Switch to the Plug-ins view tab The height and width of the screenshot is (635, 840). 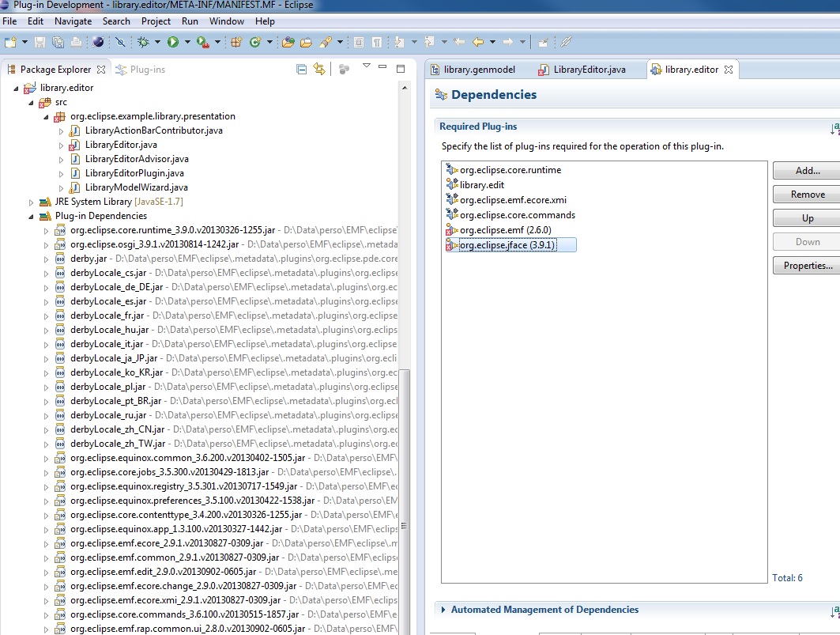141,70
